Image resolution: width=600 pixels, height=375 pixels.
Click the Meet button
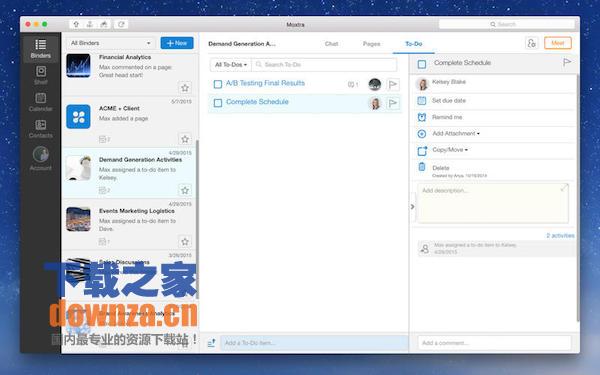point(558,43)
